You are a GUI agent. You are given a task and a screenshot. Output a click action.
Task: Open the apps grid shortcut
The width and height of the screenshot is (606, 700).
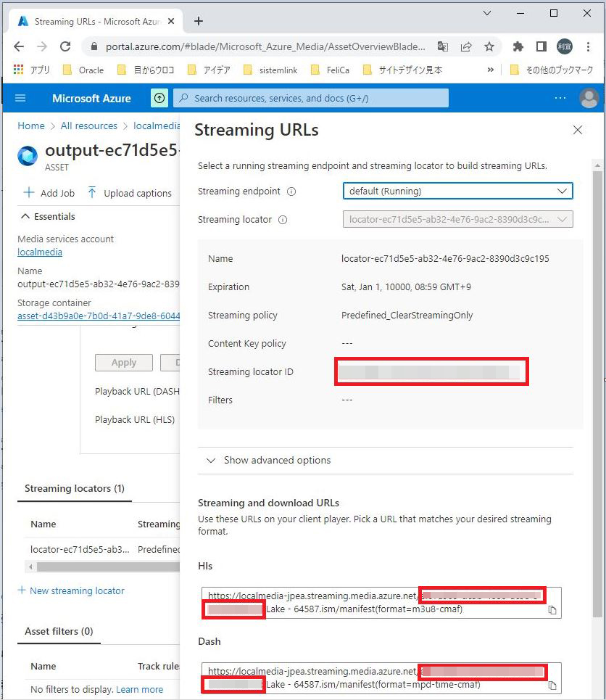[18, 70]
